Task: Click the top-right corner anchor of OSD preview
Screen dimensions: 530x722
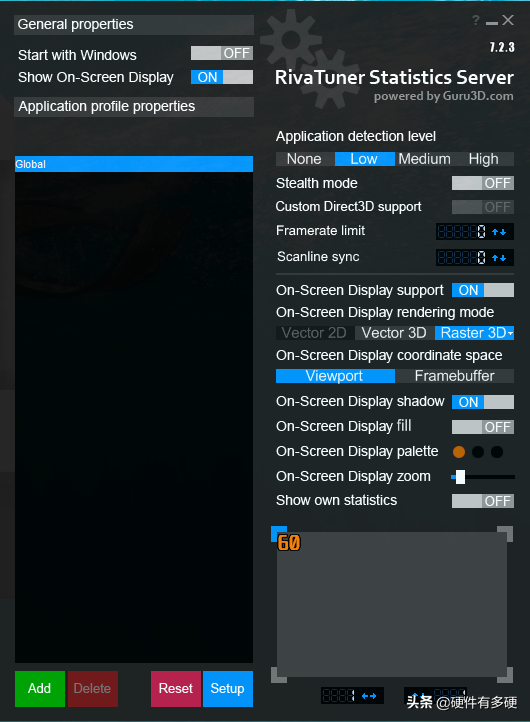Action: click(x=505, y=534)
